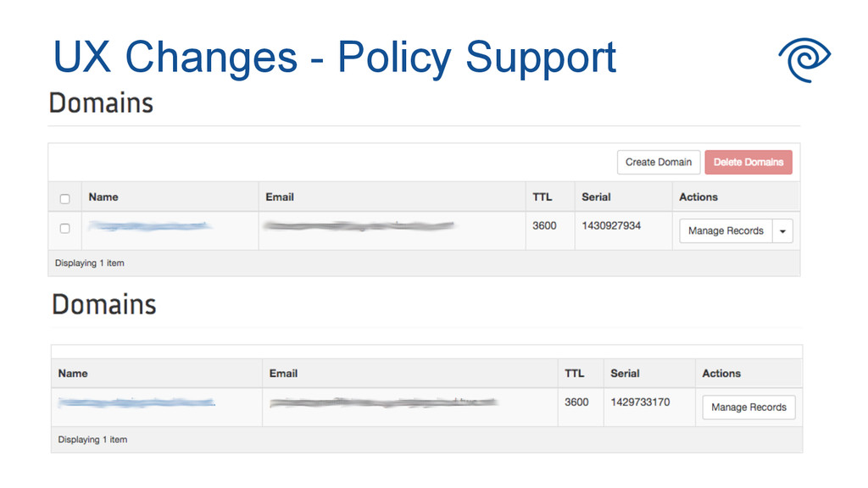Screen dimensions: 868x488
Task: Click Email header in the table without checkboxes
Action: click(x=283, y=373)
